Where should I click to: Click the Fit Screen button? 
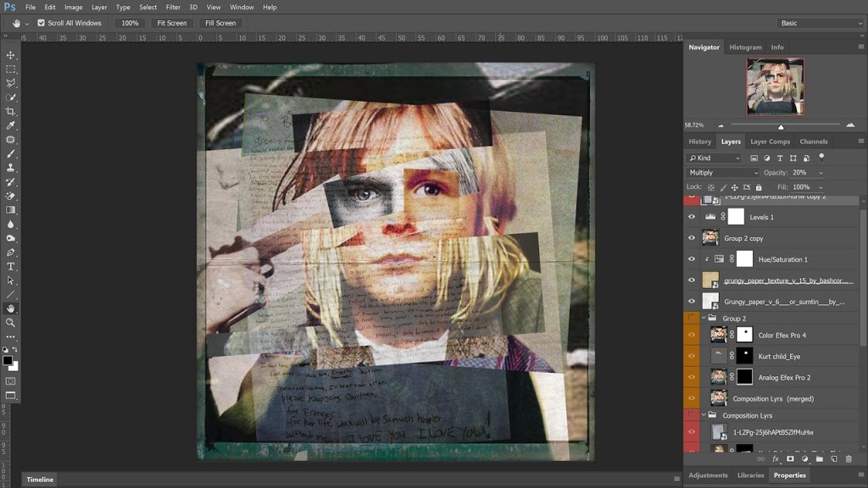tap(171, 23)
